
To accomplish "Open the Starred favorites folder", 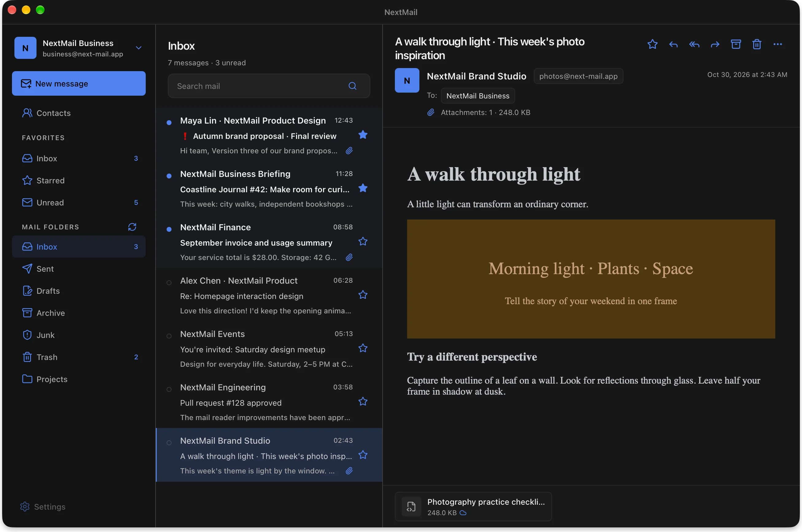I will (x=79, y=181).
